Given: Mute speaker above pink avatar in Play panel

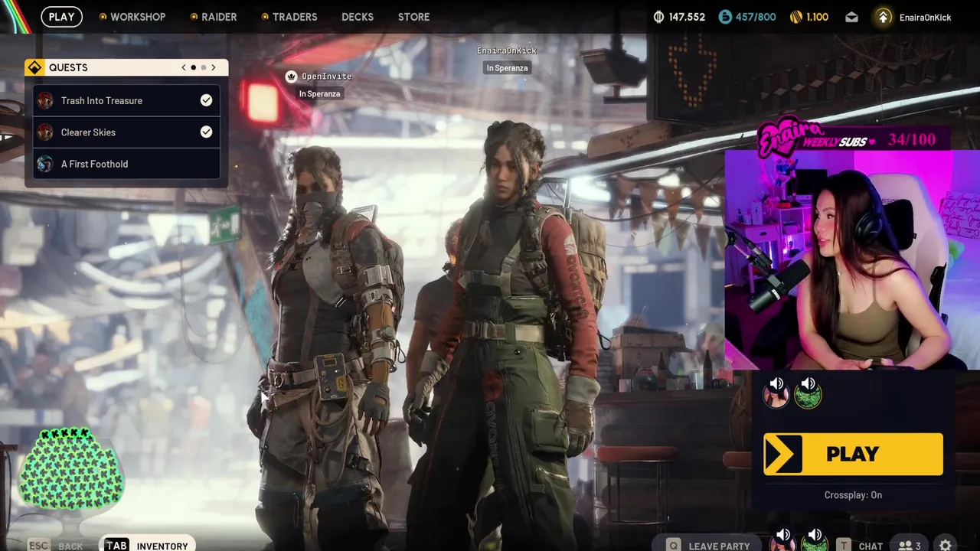Looking at the screenshot, I should click(x=776, y=383).
